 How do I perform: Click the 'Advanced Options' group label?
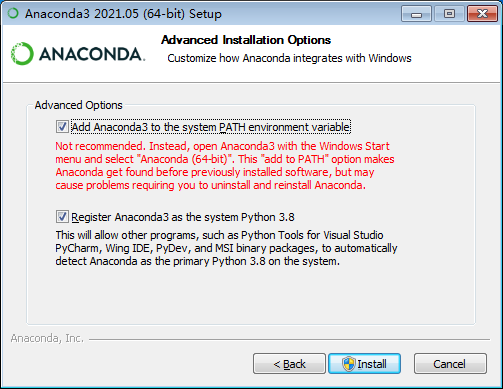point(79,105)
